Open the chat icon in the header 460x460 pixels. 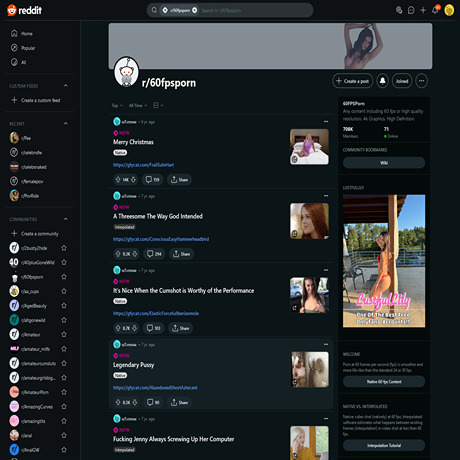[x=411, y=10]
